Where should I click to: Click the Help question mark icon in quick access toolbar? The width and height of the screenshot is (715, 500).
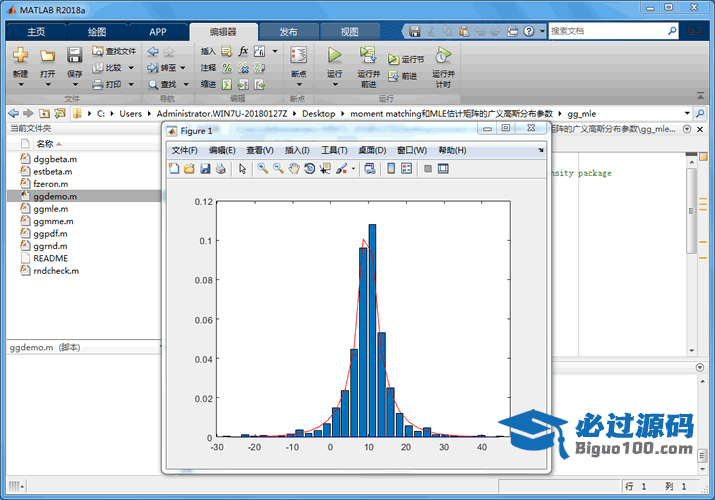pyautogui.click(x=528, y=31)
